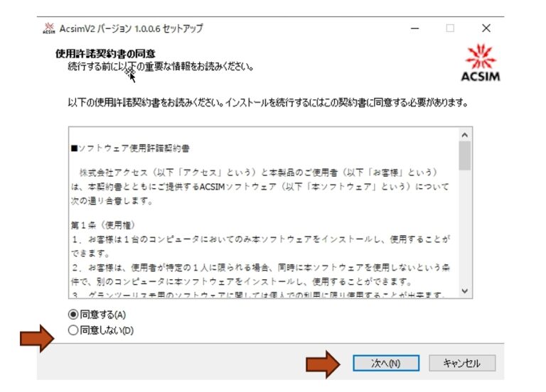This screenshot has height=392, width=546.
Task: Click the scrollbar track below the thumb
Action: click(465, 234)
